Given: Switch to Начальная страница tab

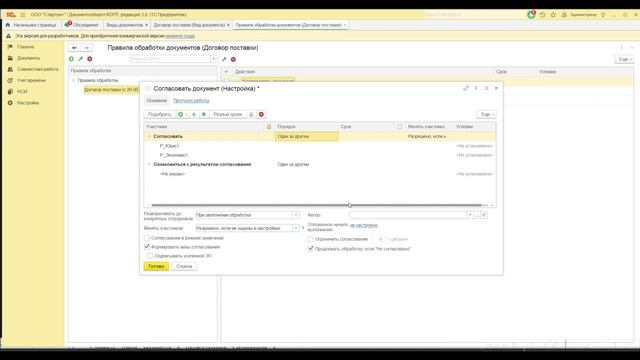Looking at the screenshot, I should coord(31,25).
